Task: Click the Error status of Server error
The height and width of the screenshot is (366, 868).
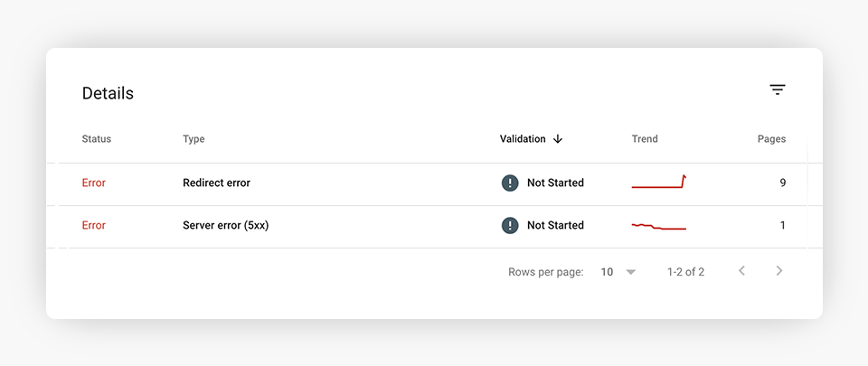Action: click(94, 225)
